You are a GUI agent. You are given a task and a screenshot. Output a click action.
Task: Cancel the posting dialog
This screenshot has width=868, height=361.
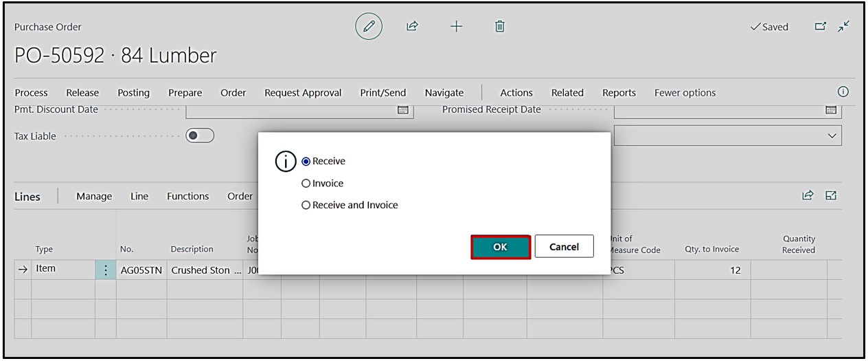pyautogui.click(x=564, y=247)
